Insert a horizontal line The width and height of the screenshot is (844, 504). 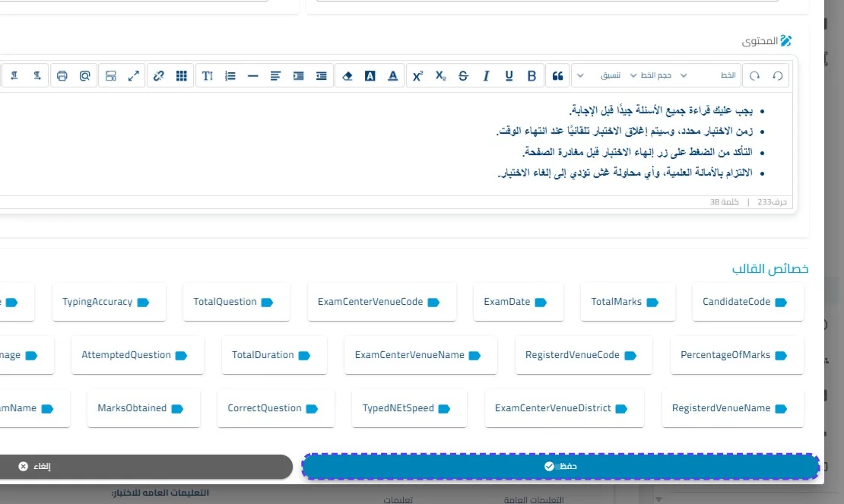tap(253, 76)
